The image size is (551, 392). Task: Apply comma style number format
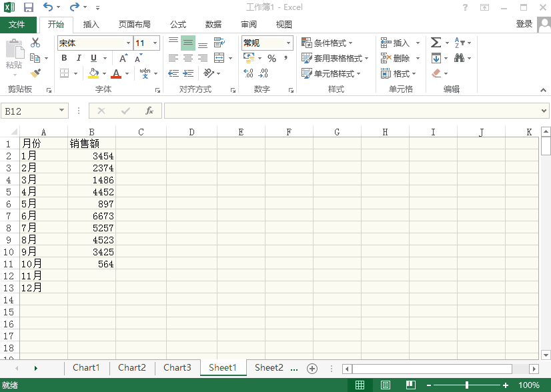click(286, 58)
